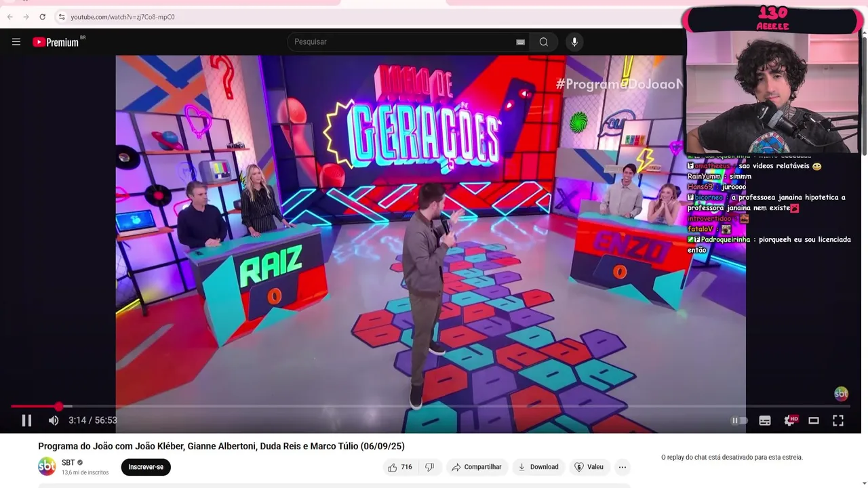Open the YouTube hamburger guide menu
Screen dimensions: 868x488
[x=16, y=42]
